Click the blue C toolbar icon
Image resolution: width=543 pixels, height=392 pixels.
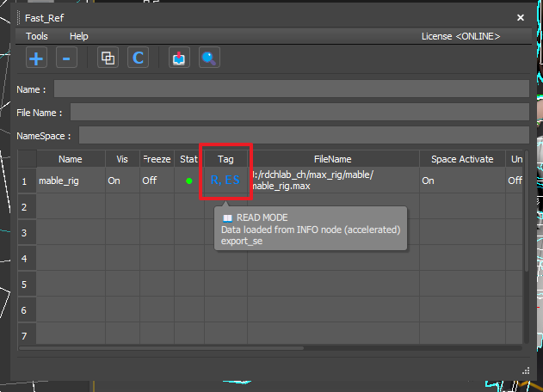pos(138,58)
